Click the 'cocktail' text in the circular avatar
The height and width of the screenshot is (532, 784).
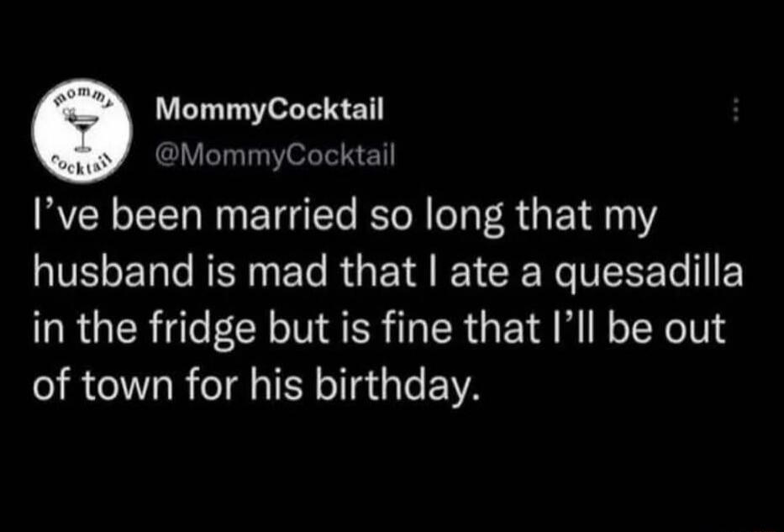pos(82,161)
